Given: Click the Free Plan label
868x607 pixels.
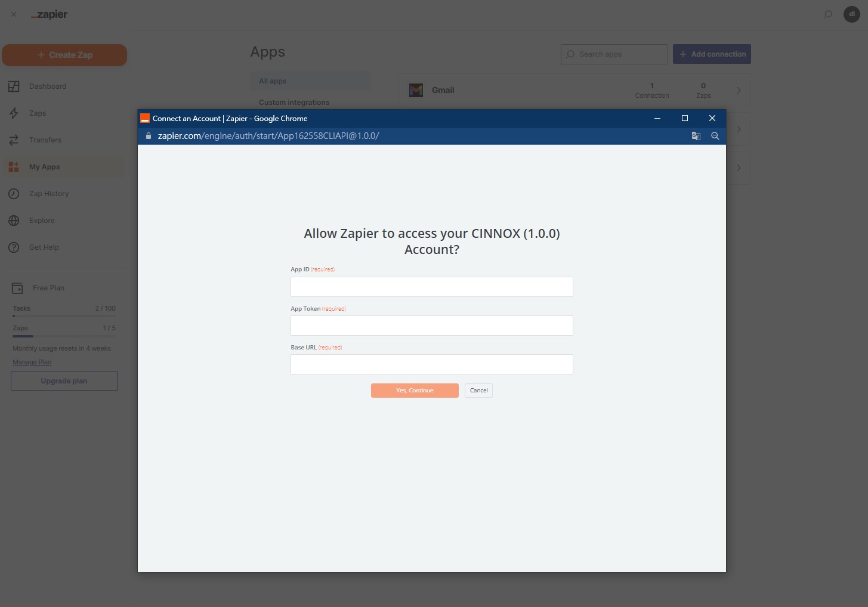Looking at the screenshot, I should (49, 288).
